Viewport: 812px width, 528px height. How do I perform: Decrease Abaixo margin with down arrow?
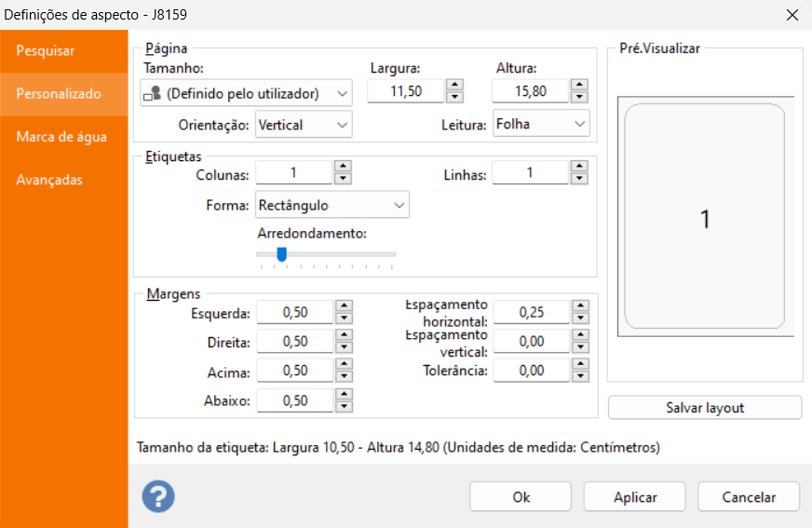[x=344, y=406]
